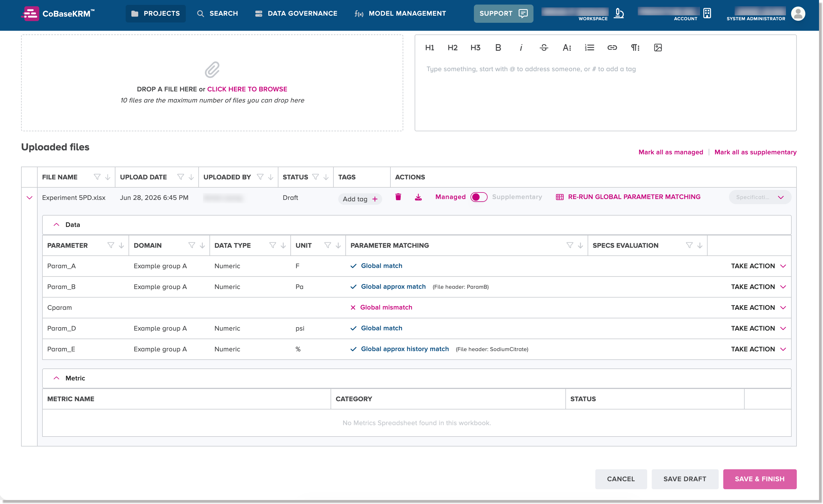Open the user profile avatar
Image resolution: width=823 pixels, height=504 pixels.
point(798,14)
